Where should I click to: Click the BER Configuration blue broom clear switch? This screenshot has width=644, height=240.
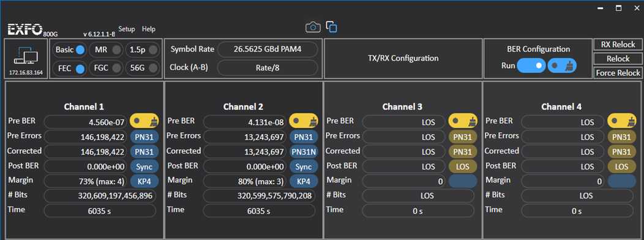point(562,66)
